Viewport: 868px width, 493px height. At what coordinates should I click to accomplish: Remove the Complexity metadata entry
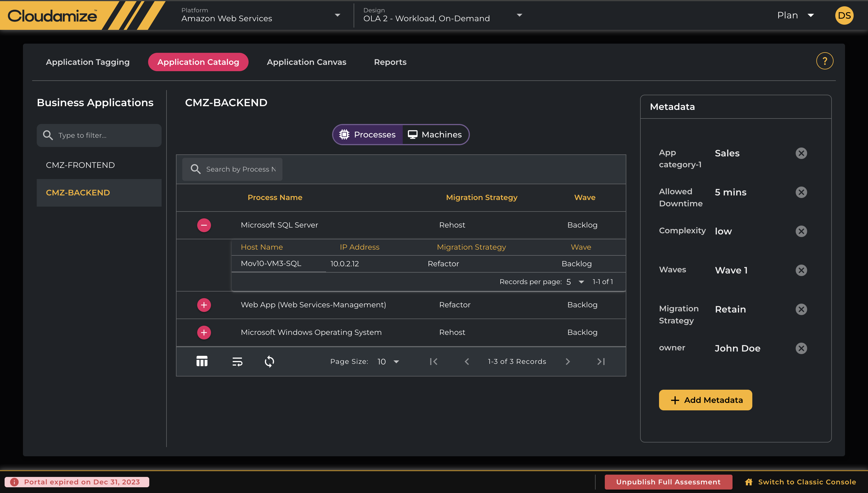pos(801,231)
